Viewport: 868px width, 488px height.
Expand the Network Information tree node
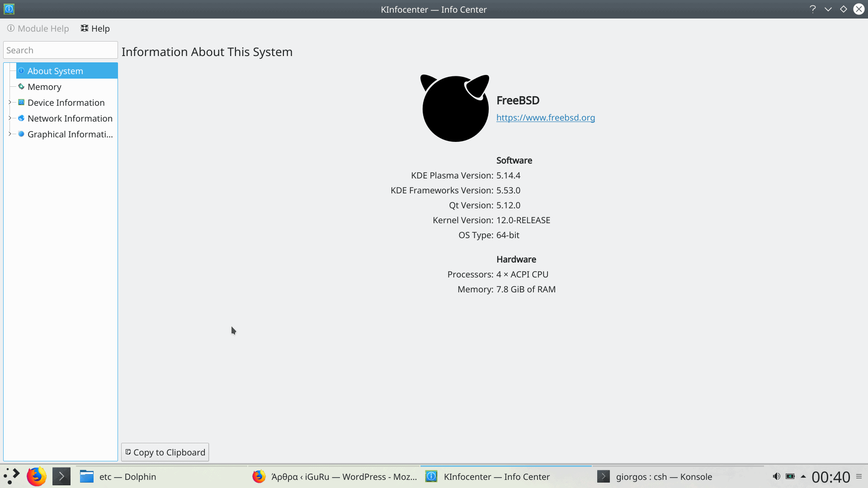point(9,118)
